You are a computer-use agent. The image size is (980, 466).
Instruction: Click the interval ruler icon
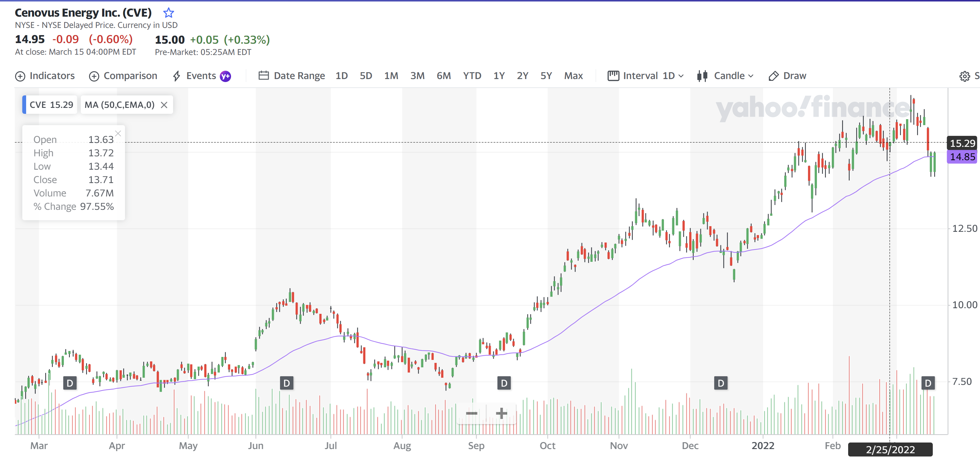click(613, 76)
